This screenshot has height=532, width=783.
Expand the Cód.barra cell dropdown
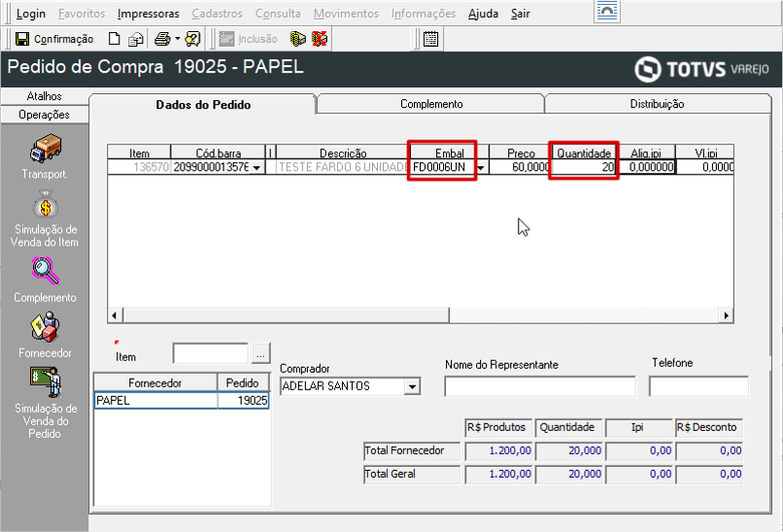pos(256,167)
